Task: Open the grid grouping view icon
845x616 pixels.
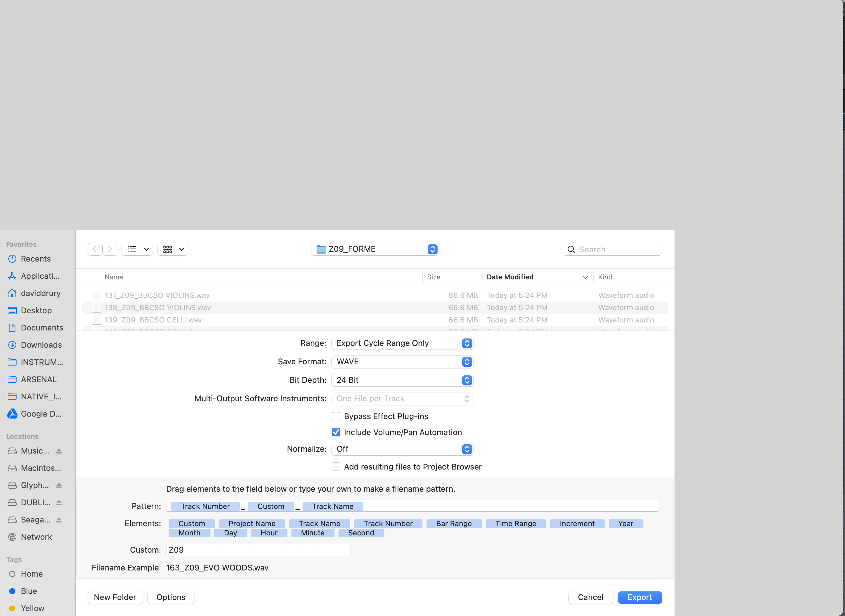Action: pyautogui.click(x=168, y=249)
